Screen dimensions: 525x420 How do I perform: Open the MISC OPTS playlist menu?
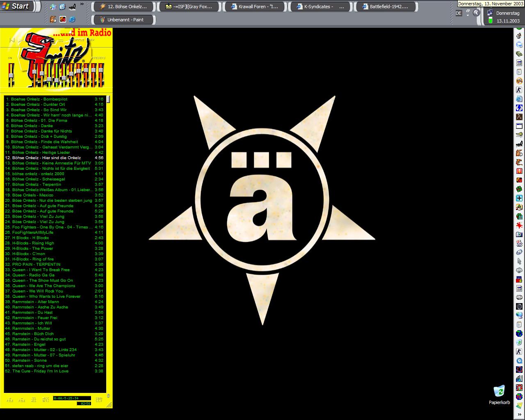coord(46,399)
